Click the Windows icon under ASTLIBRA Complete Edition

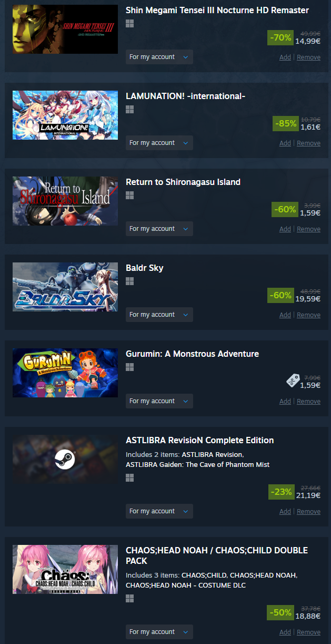pos(130,477)
